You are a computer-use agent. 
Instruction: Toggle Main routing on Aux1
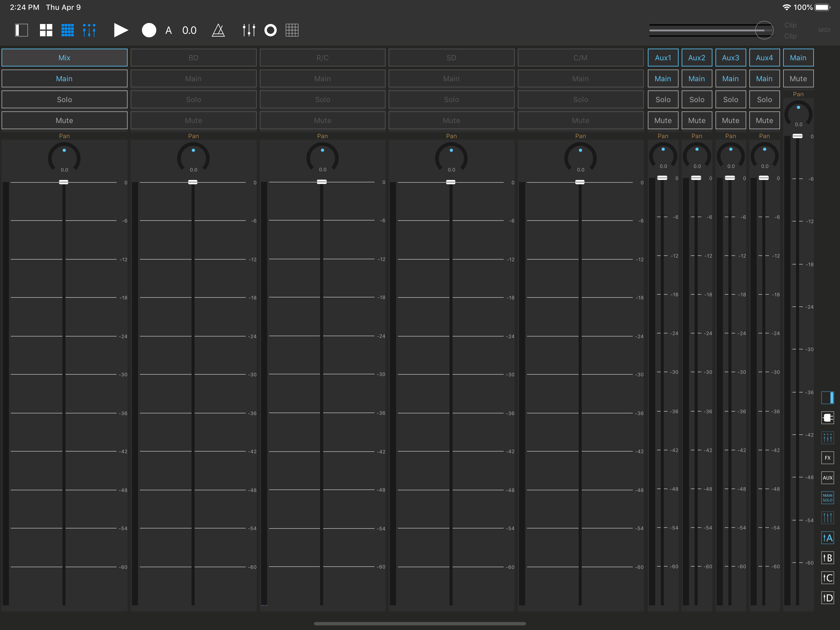pyautogui.click(x=663, y=79)
